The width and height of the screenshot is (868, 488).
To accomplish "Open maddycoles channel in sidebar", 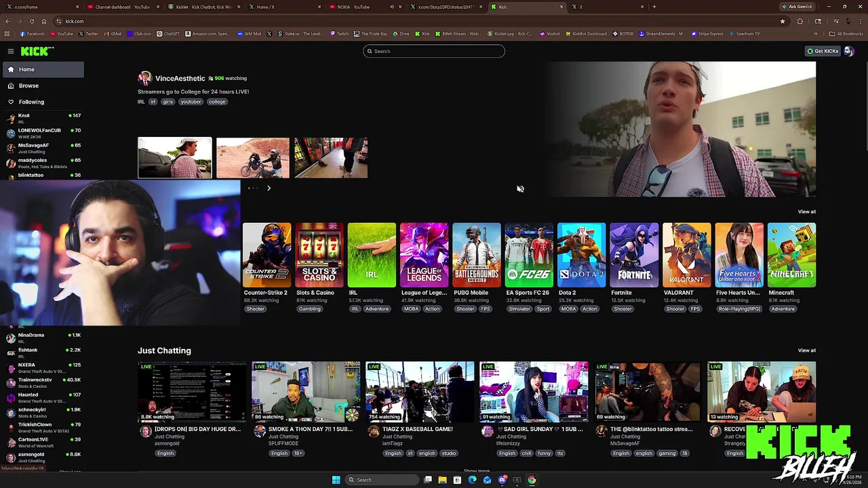I will (43, 163).
